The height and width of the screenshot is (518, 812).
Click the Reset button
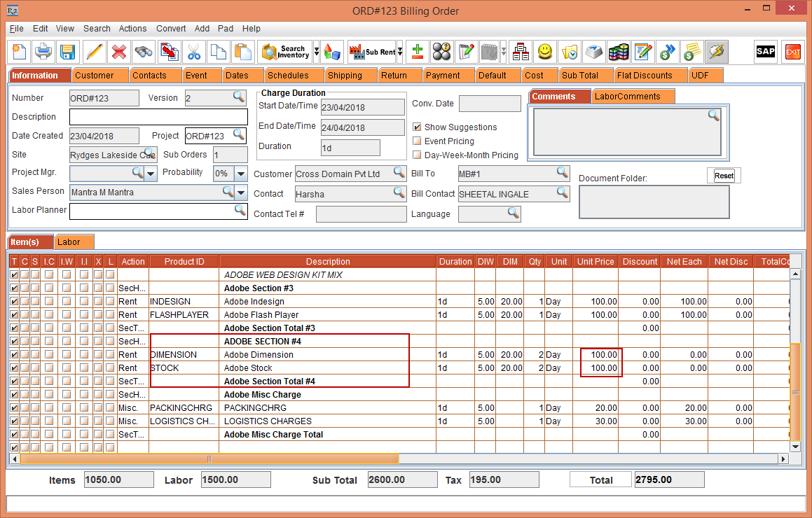pos(724,176)
